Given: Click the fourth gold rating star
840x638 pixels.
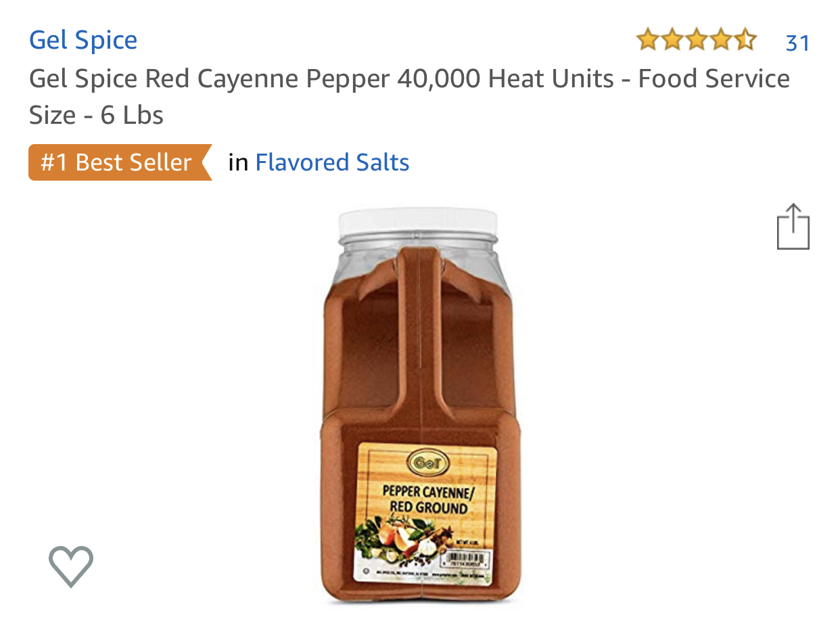Looking at the screenshot, I should (x=720, y=41).
